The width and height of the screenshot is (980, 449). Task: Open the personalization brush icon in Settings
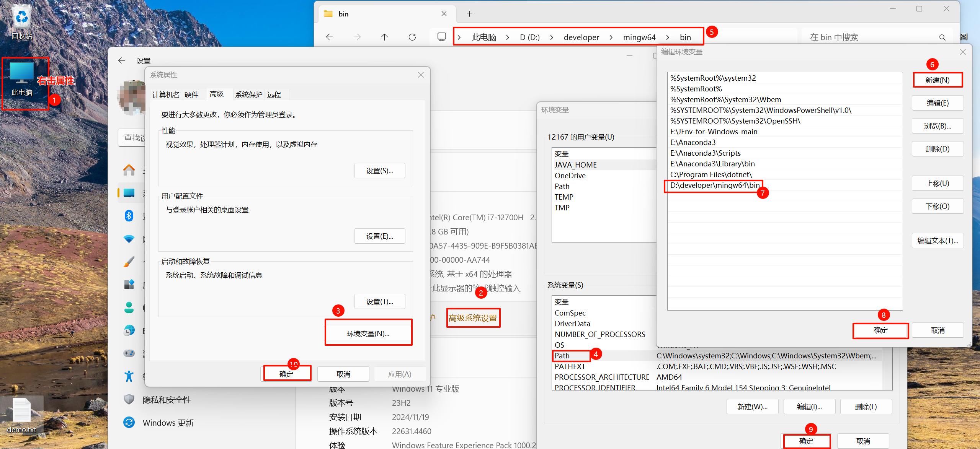pyautogui.click(x=129, y=262)
